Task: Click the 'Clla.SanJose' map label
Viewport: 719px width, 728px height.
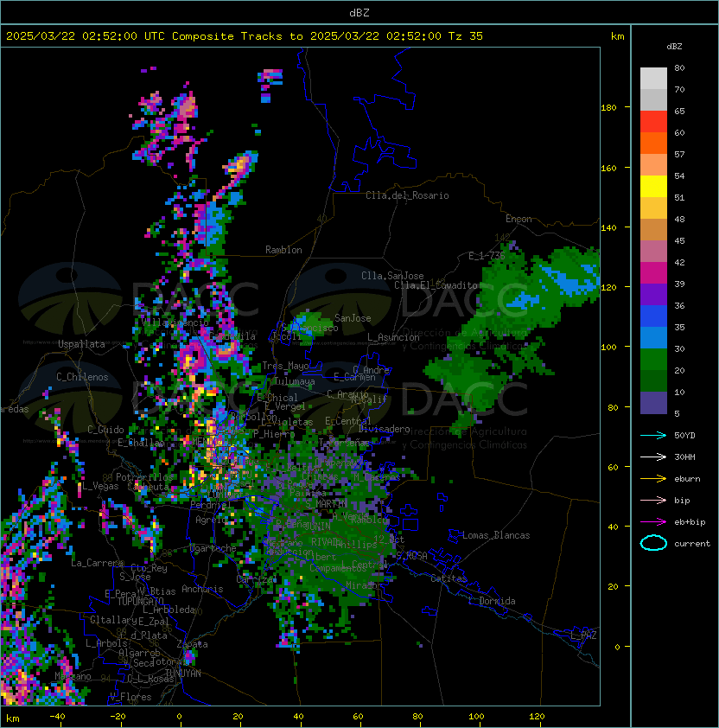Action: click(392, 276)
